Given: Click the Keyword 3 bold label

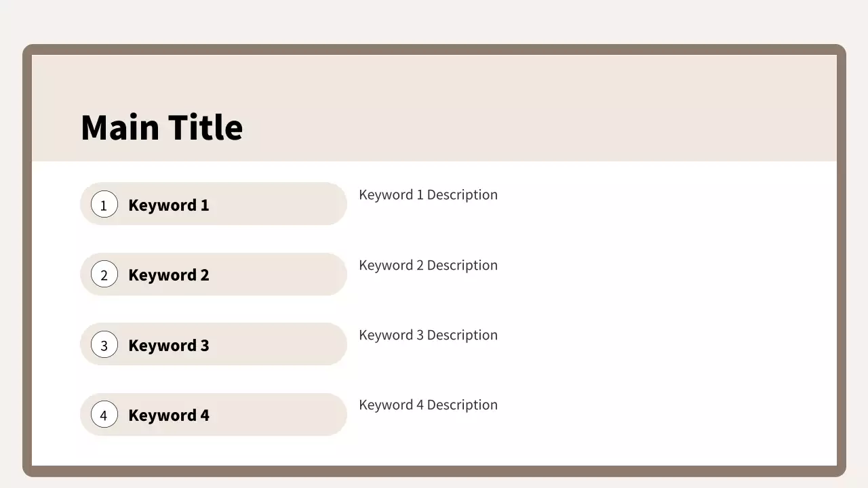Looking at the screenshot, I should click(x=168, y=345).
